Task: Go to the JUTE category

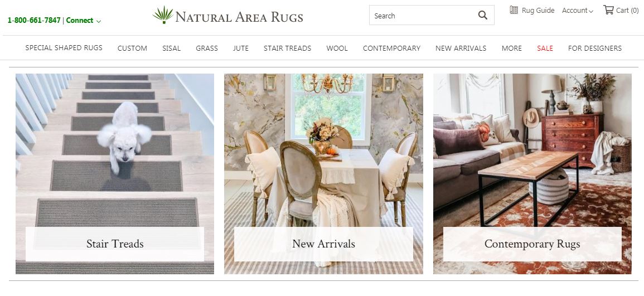Action: pyautogui.click(x=241, y=48)
